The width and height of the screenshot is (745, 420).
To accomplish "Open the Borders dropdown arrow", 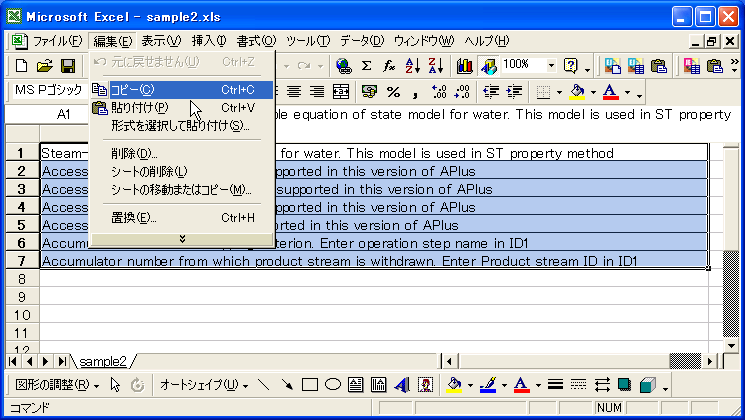I will point(559,92).
